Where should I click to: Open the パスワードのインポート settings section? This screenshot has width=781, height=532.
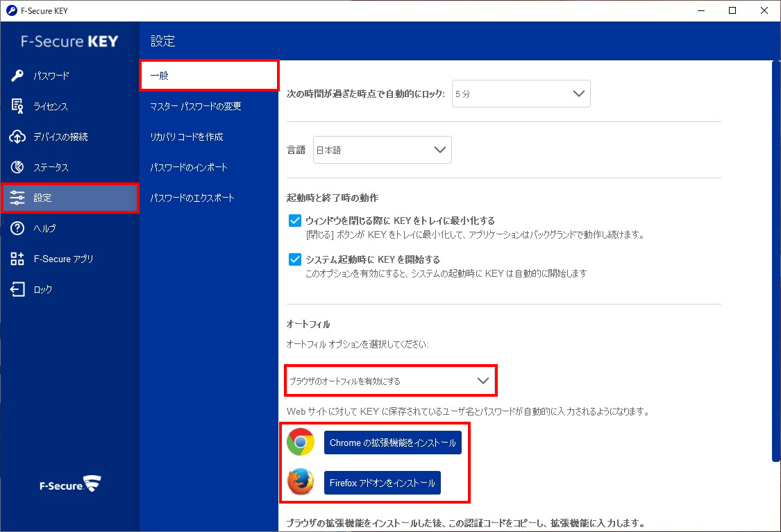tap(189, 167)
